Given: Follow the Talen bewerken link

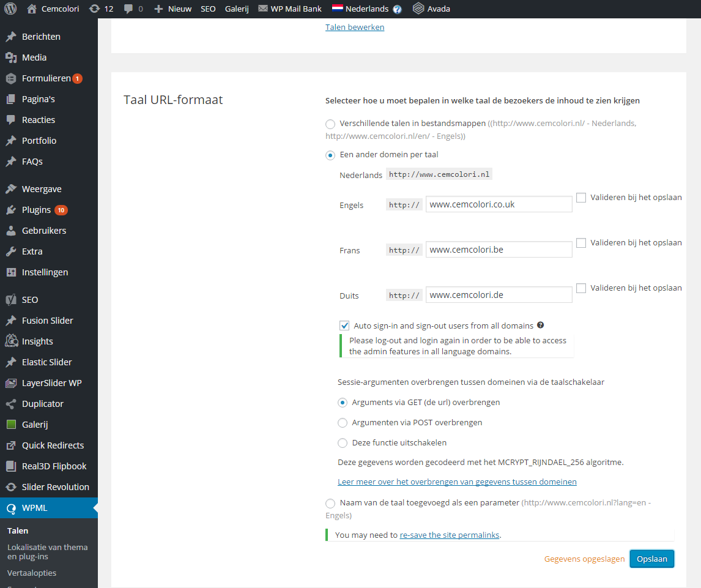Looking at the screenshot, I should (355, 28).
